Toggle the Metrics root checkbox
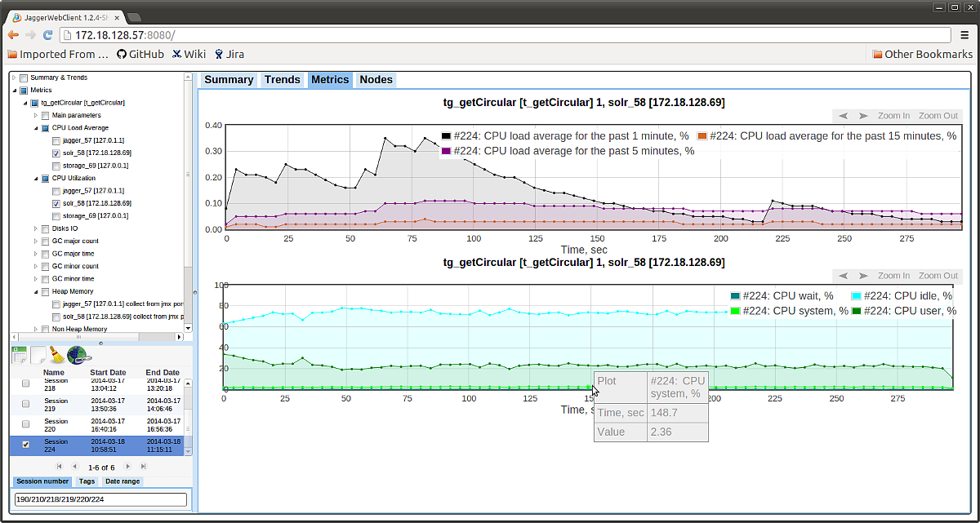Screen dimensions: 980x523 point(24,91)
